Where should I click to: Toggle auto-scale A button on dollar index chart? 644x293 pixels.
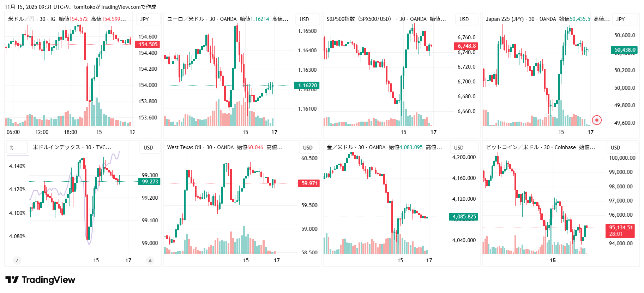click(x=150, y=260)
